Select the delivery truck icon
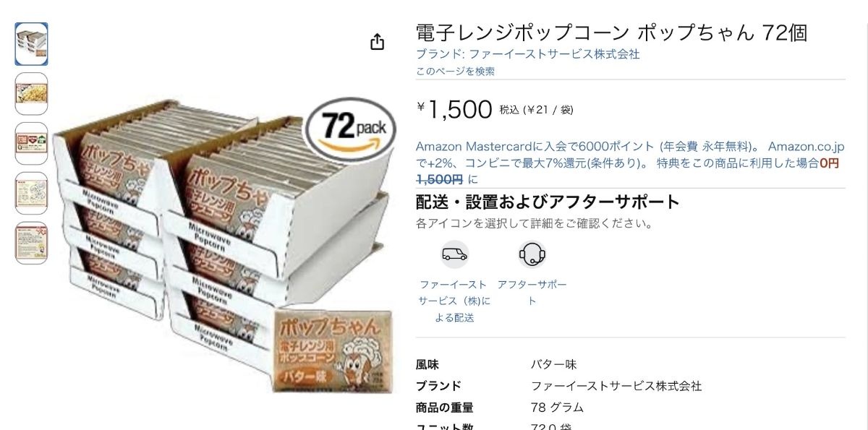868x430 pixels. tap(455, 254)
